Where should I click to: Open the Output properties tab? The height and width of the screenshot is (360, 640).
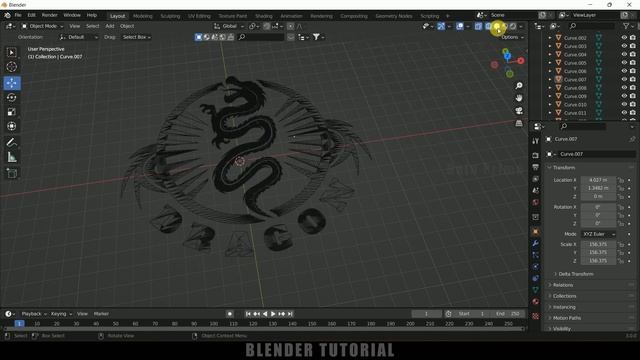pos(536,167)
